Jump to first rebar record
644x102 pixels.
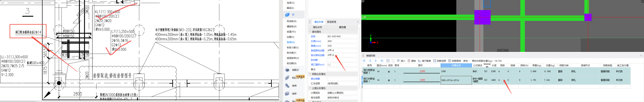pyautogui.click(x=364, y=61)
